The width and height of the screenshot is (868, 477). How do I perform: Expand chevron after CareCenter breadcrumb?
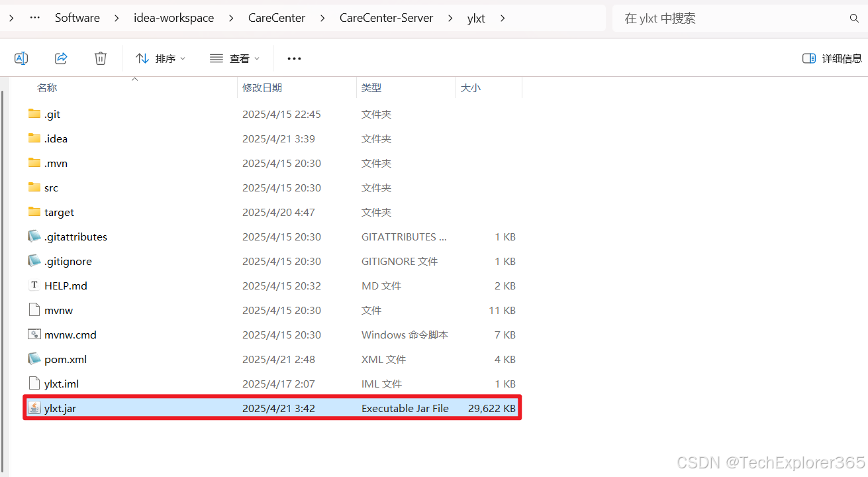click(x=322, y=18)
